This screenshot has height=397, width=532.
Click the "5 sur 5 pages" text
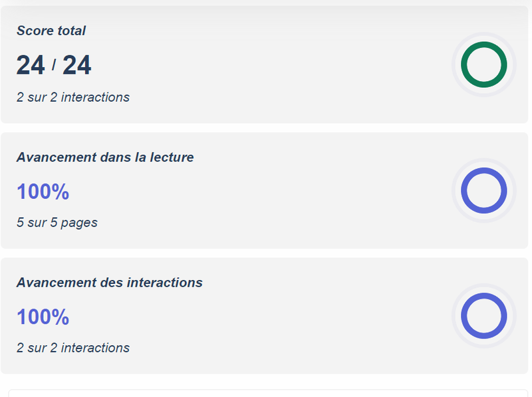[57, 223]
